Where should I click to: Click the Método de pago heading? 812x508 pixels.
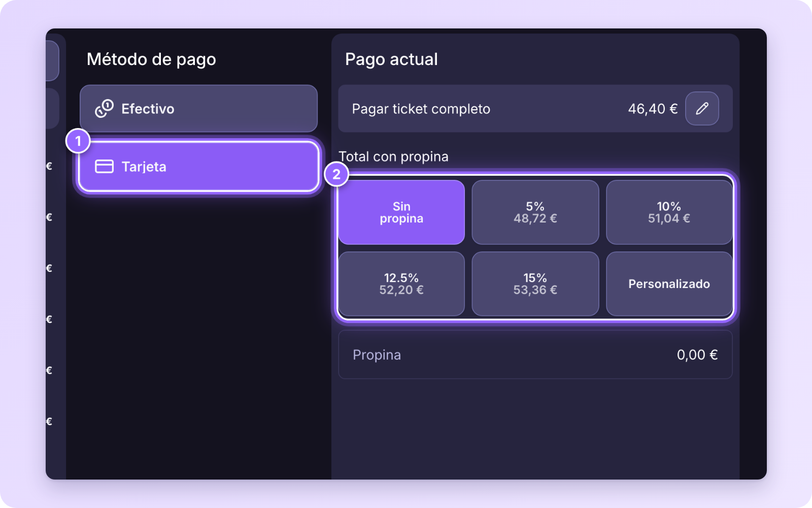coord(151,59)
